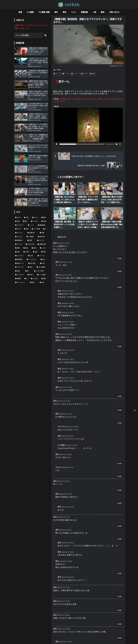This screenshot has width=138, height=644.
Task: Click 返信 under comment 型破り、大事なので2回言いました
Action: 120,596
